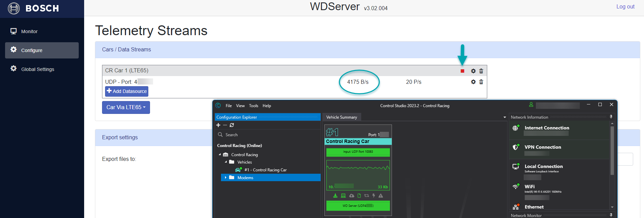Click the WiFi signal icon
The height and width of the screenshot is (218, 644).
coord(516,186)
